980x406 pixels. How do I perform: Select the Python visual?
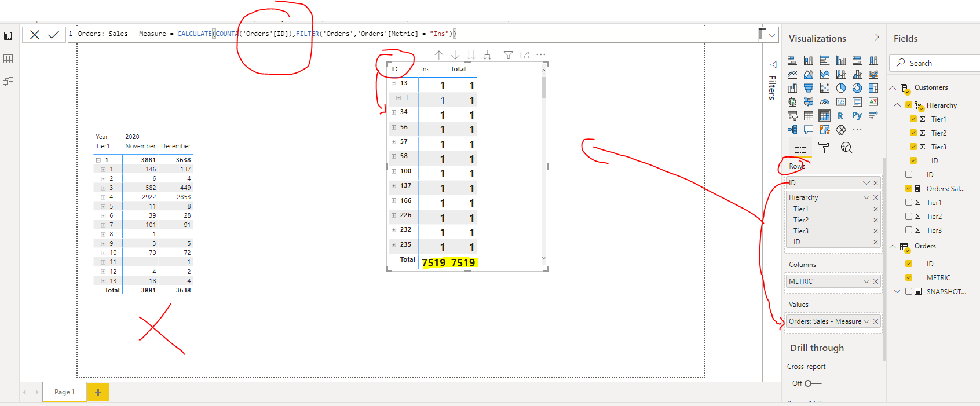point(857,116)
